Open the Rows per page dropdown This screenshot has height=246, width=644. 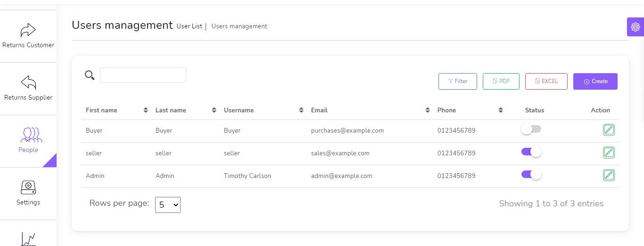[168, 205]
